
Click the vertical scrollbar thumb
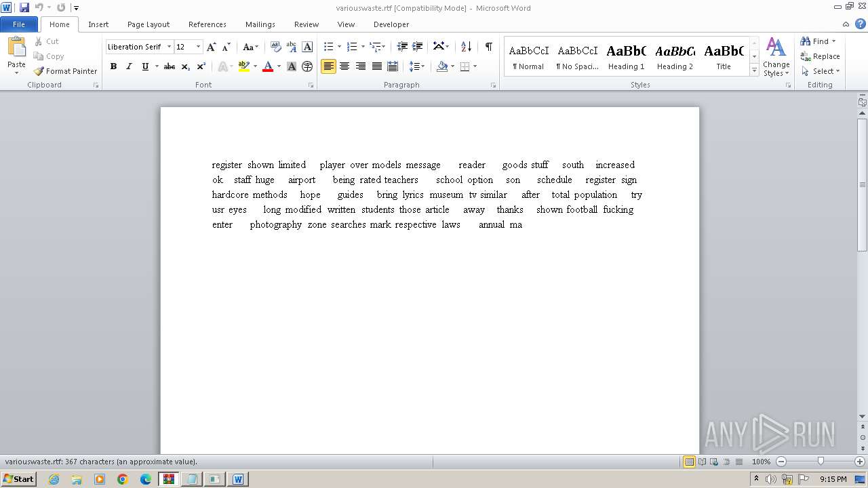coord(863,184)
